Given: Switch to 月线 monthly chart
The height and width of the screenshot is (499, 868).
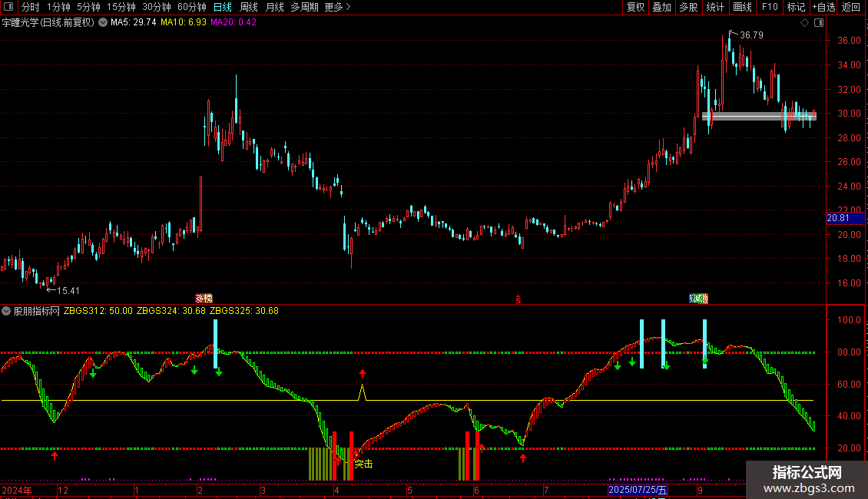Looking at the screenshot, I should 274,7.
